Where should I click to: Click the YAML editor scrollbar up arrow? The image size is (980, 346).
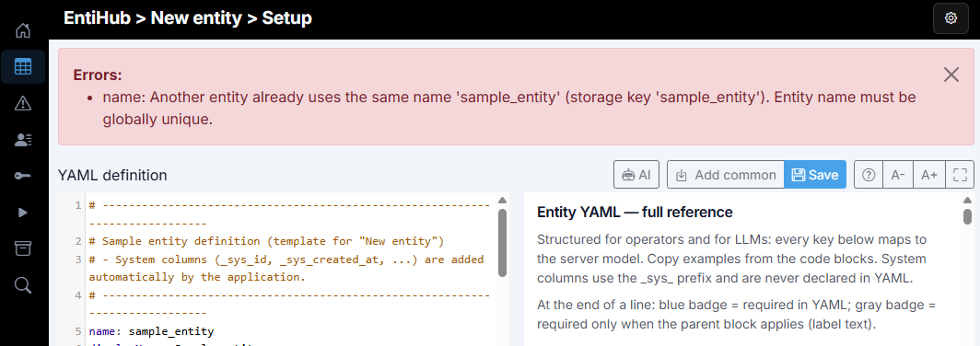click(x=502, y=201)
